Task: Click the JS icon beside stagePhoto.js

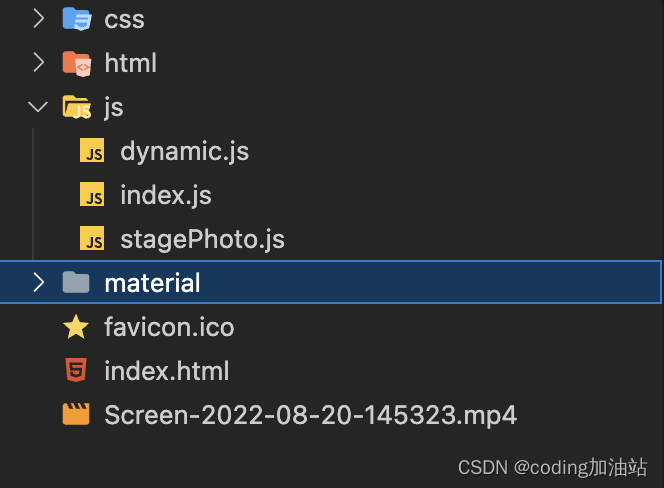Action: pyautogui.click(x=92, y=238)
